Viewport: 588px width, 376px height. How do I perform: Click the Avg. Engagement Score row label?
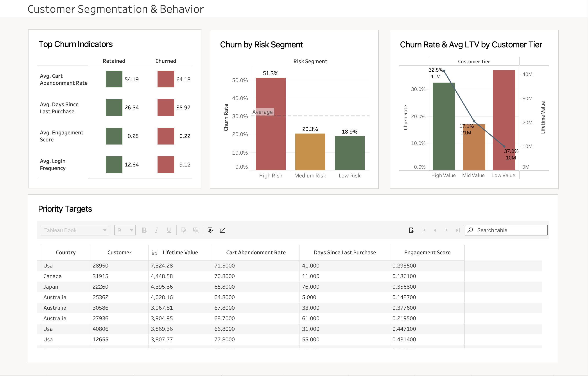click(61, 136)
